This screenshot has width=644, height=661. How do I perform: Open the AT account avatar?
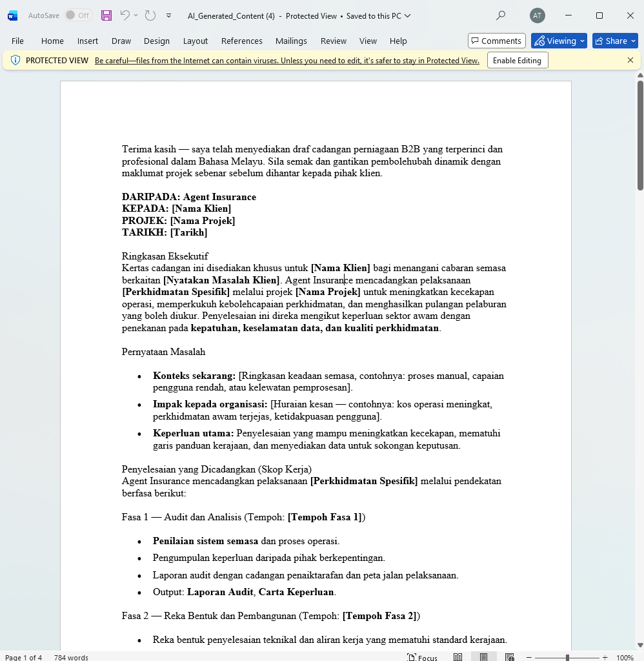pyautogui.click(x=537, y=15)
